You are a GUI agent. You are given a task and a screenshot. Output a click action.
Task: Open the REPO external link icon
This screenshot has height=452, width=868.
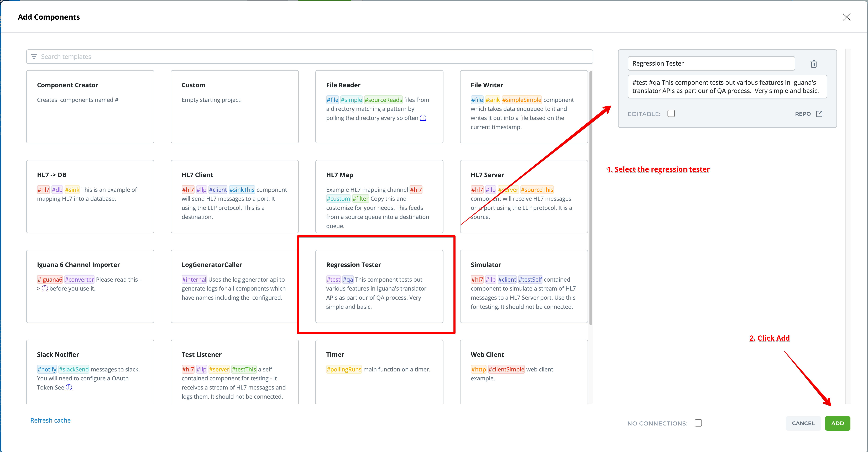click(x=819, y=114)
